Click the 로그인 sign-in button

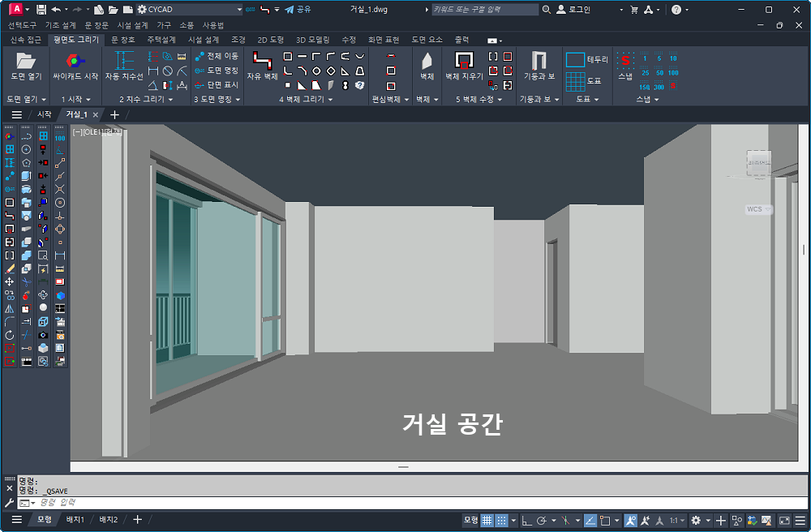click(573, 10)
